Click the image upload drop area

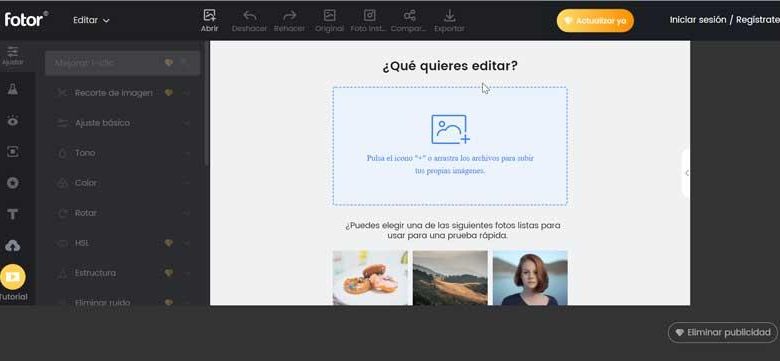pyautogui.click(x=450, y=146)
